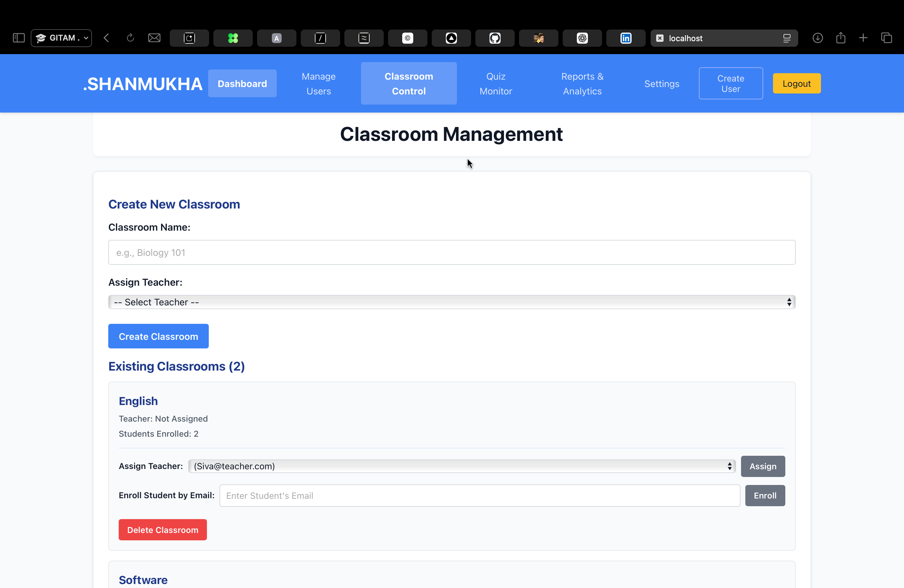Open the share sheet from the toolbar
This screenshot has height=588, width=904.
(841, 38)
